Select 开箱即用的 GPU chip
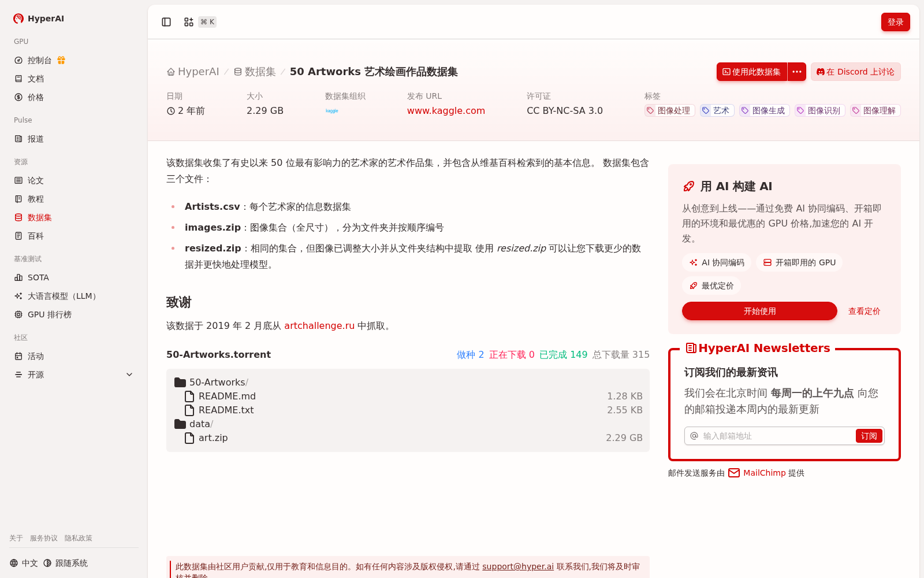The height and width of the screenshot is (578, 924). [799, 262]
